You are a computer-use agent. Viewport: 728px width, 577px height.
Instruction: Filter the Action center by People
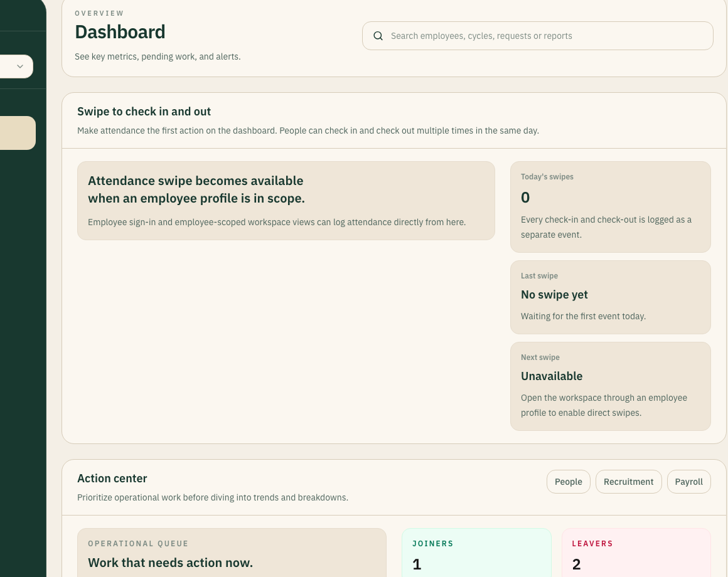click(x=568, y=482)
